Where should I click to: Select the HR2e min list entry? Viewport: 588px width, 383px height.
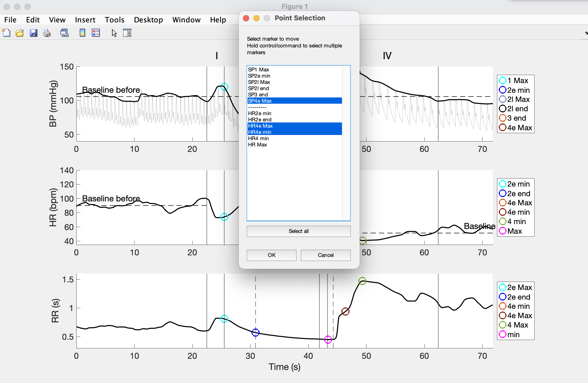click(260, 113)
